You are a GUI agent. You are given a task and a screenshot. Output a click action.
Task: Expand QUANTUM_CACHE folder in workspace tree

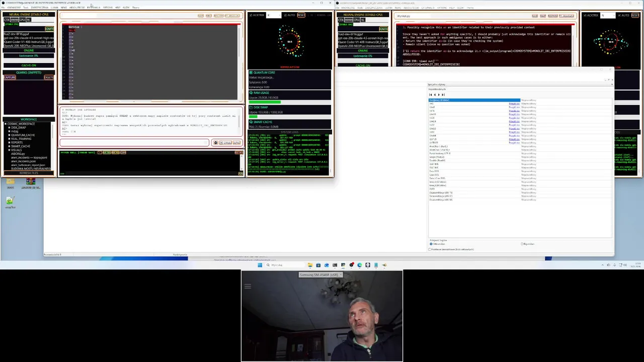click(9, 135)
